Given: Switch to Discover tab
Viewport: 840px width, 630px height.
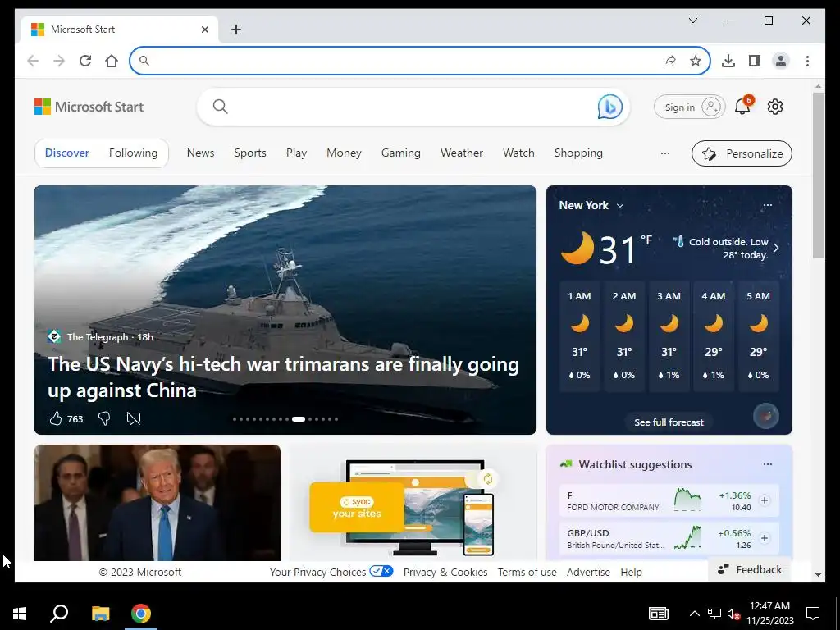Looking at the screenshot, I should click(67, 153).
